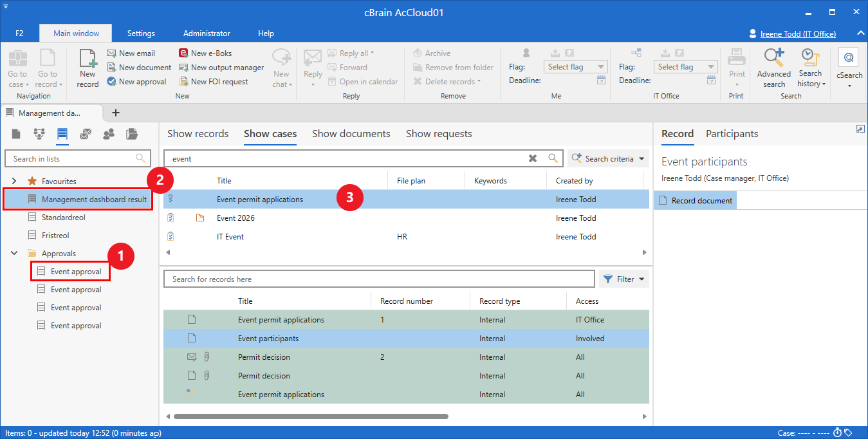This screenshot has height=439, width=868.
Task: Select the Management dashboard result list
Action: [x=79, y=200]
